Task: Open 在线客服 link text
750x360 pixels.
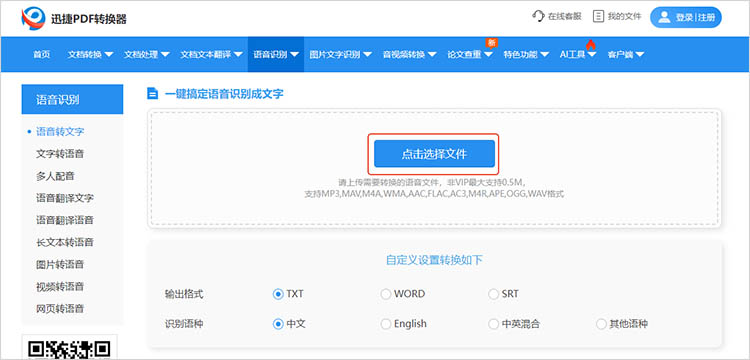Action: coord(564,16)
